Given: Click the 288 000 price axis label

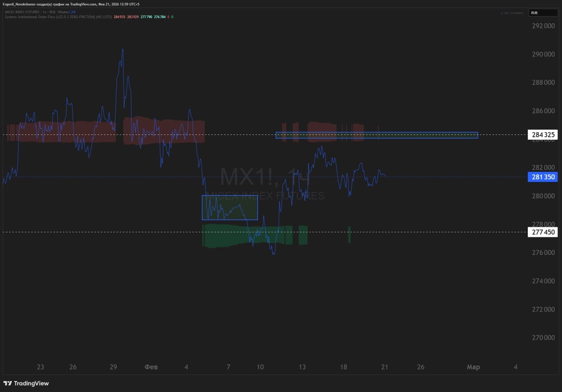Looking at the screenshot, I should (x=542, y=82).
